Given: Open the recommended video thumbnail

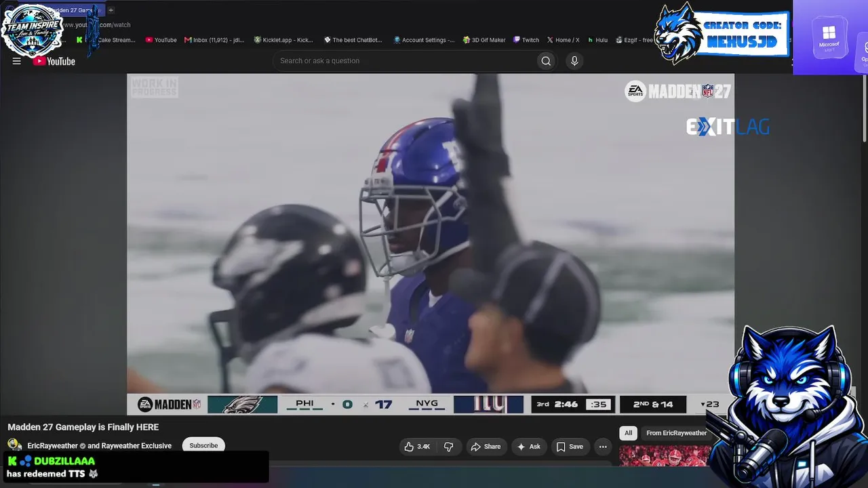Looking at the screenshot, I should tap(665, 455).
